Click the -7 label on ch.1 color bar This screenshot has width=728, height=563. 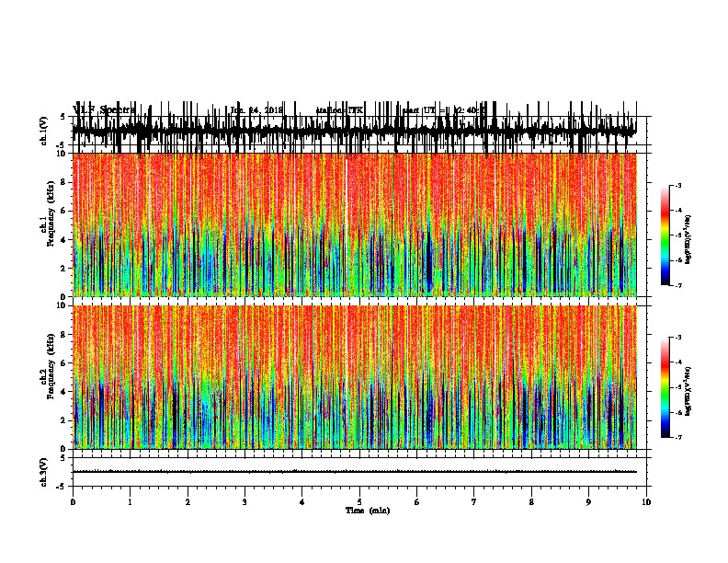pyautogui.click(x=678, y=285)
